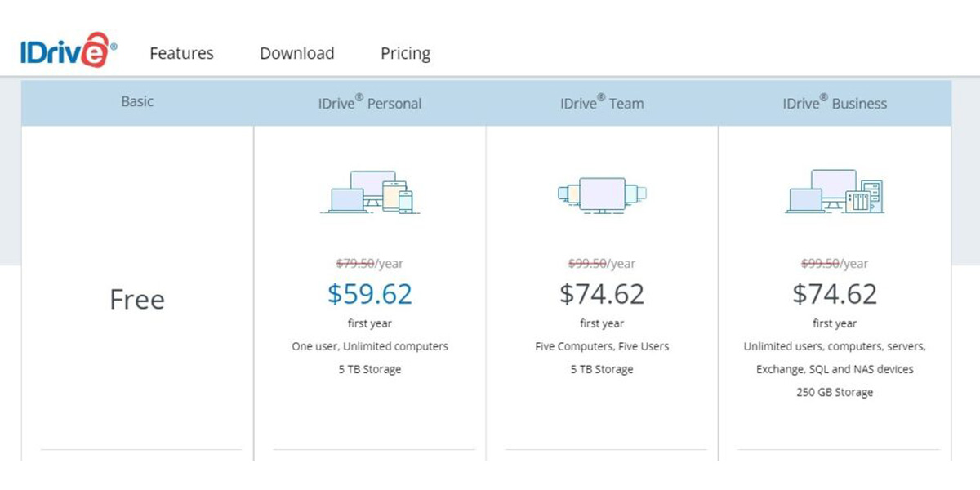Select the IDrive Personal column header
980x490 pixels.
point(370,103)
